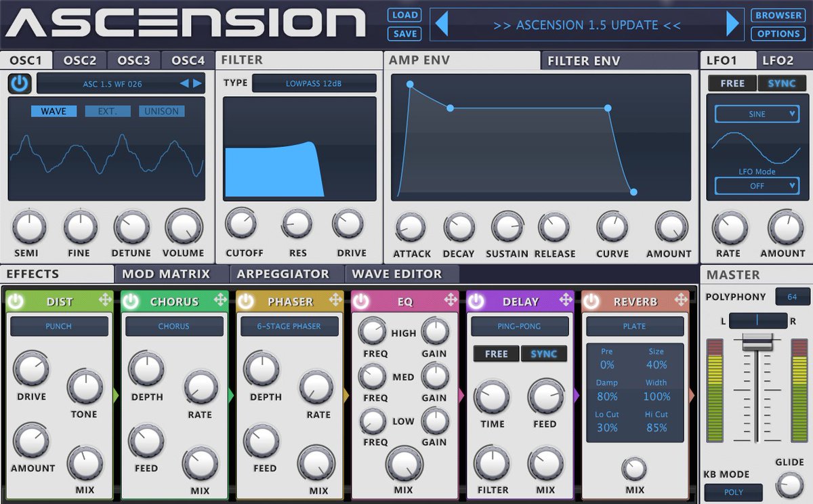Click the filter RES knob
This screenshot has width=813, height=504.
coord(297,224)
